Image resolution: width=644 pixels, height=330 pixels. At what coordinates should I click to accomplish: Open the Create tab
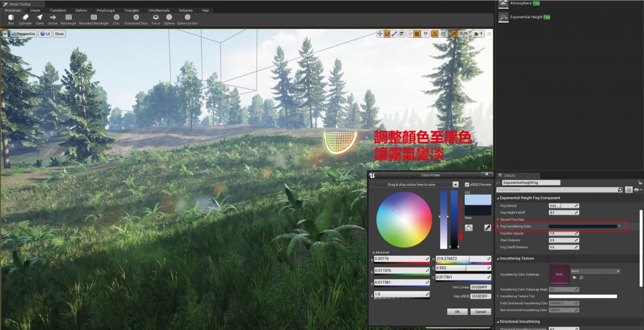point(35,10)
